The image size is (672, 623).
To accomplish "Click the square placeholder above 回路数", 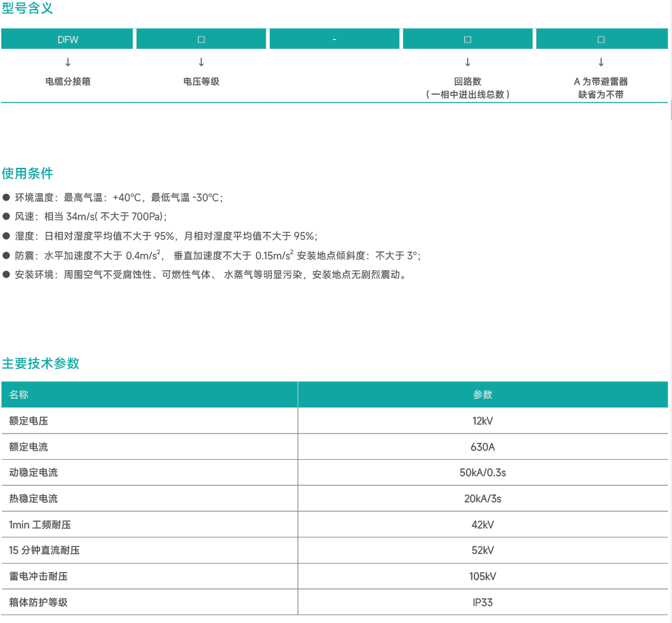I will point(468,40).
